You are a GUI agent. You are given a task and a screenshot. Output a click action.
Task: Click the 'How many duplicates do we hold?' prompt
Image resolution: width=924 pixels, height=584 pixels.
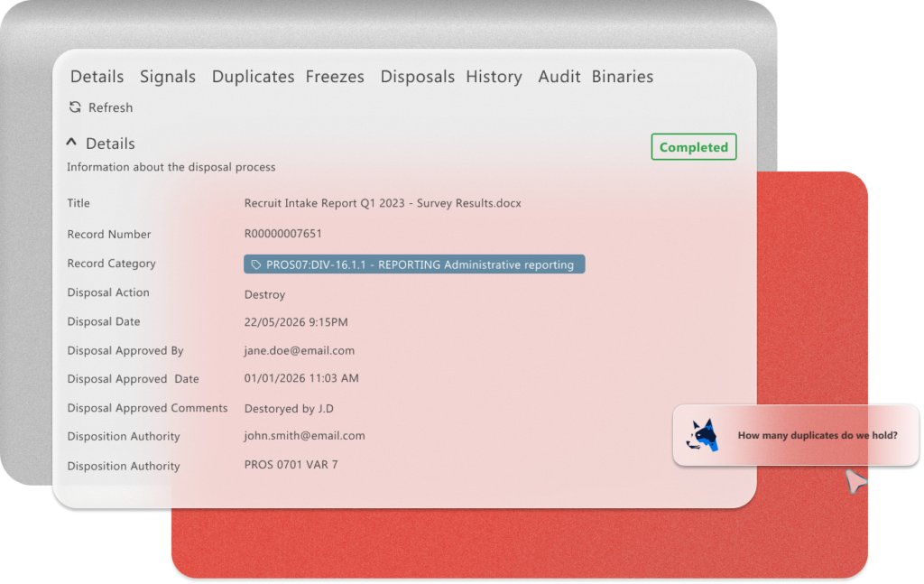click(x=817, y=435)
